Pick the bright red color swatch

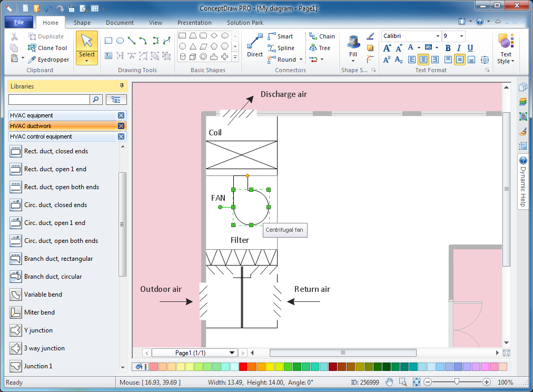coord(243,367)
